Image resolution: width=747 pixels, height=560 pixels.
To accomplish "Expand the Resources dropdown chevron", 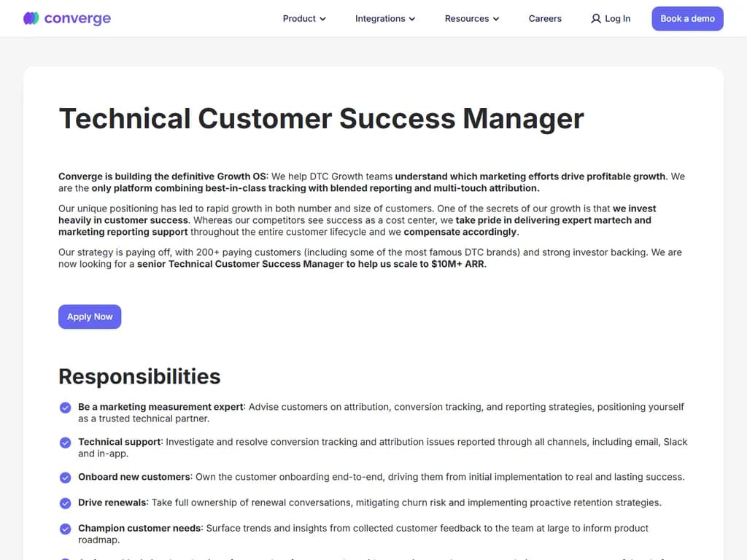I will 496,19.
